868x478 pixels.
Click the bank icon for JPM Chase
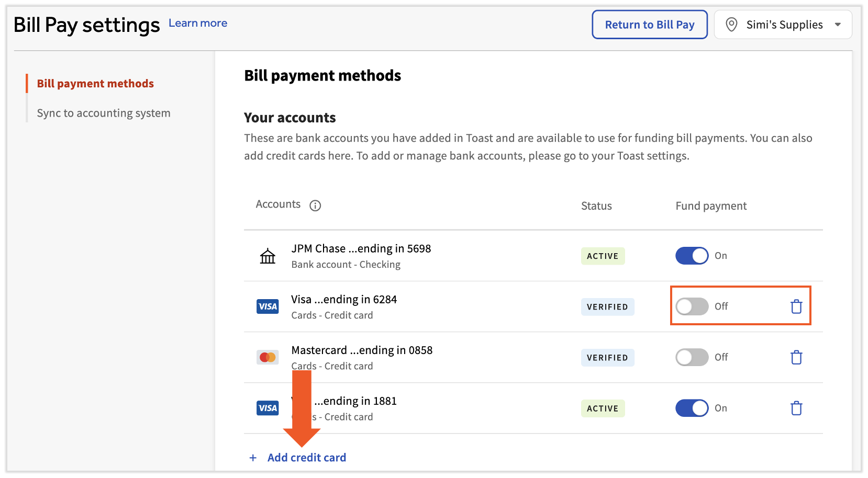(x=268, y=256)
